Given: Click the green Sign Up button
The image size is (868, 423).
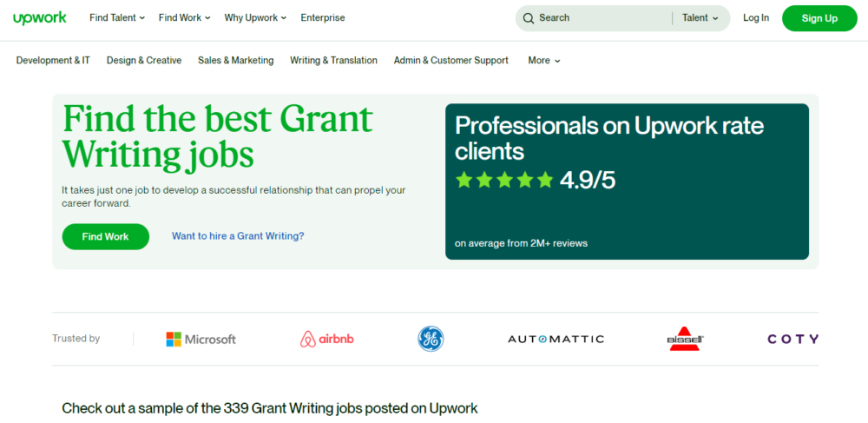Looking at the screenshot, I should coord(819,18).
